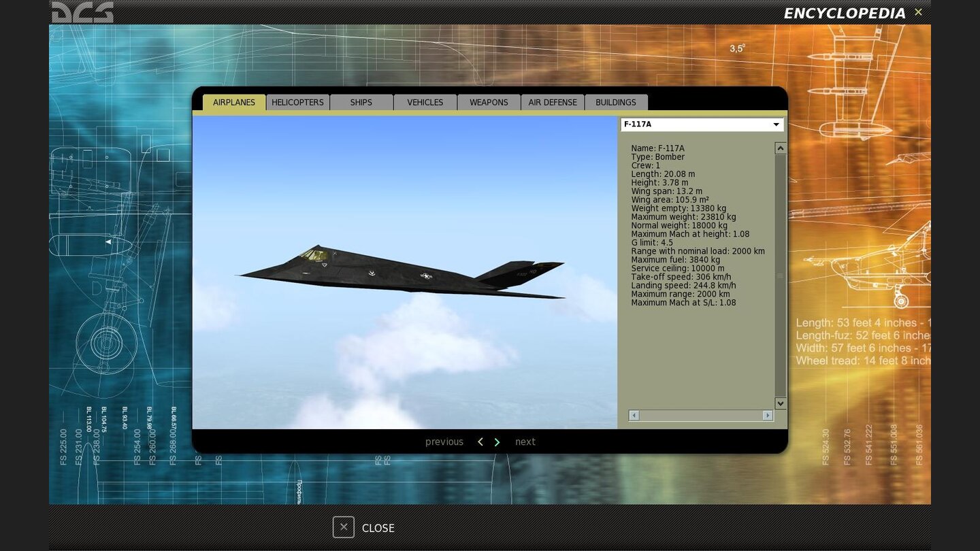
Task: Click the 'Crew: 1' line
Action: (645, 165)
